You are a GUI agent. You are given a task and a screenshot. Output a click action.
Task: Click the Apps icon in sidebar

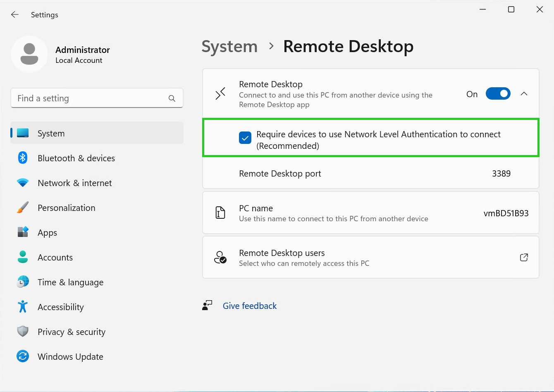(x=22, y=232)
